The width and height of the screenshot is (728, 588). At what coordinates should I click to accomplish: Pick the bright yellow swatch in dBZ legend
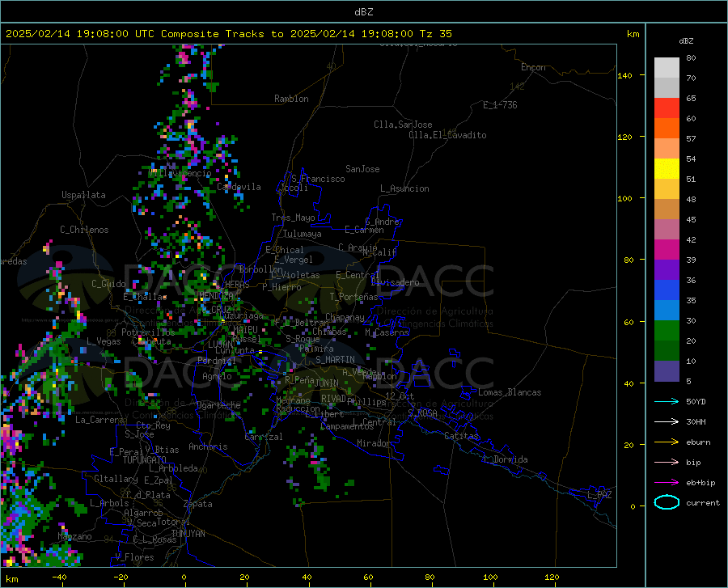click(x=667, y=169)
